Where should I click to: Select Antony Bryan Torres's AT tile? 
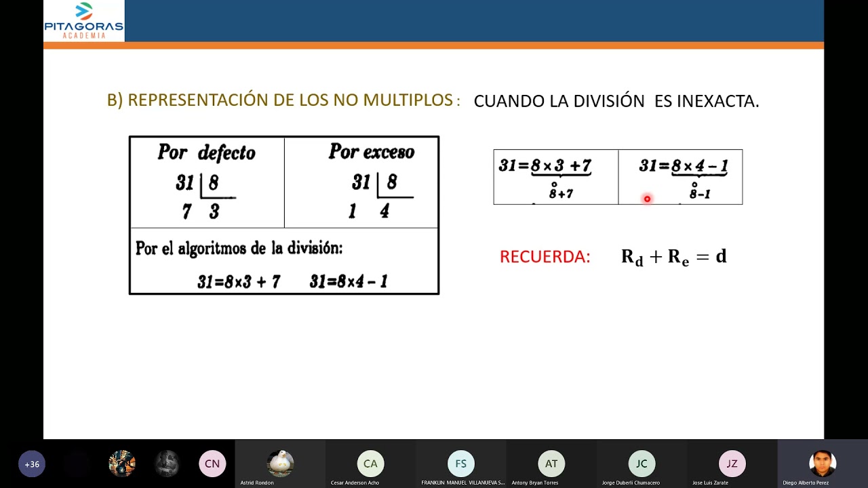(551, 464)
